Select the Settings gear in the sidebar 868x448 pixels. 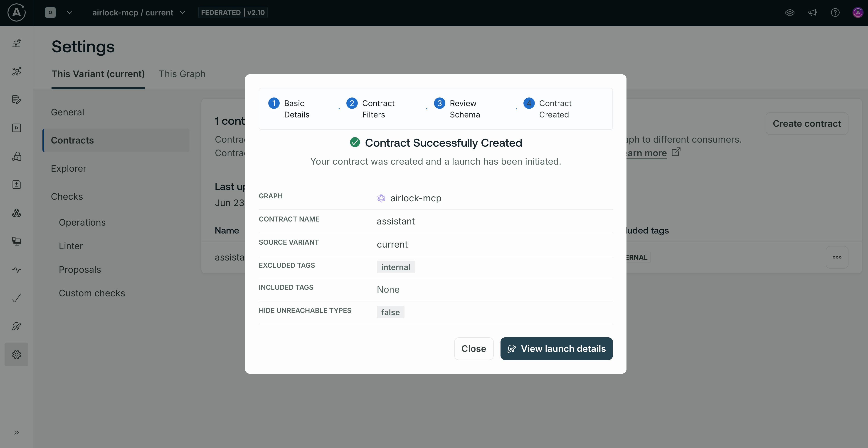[x=17, y=354]
